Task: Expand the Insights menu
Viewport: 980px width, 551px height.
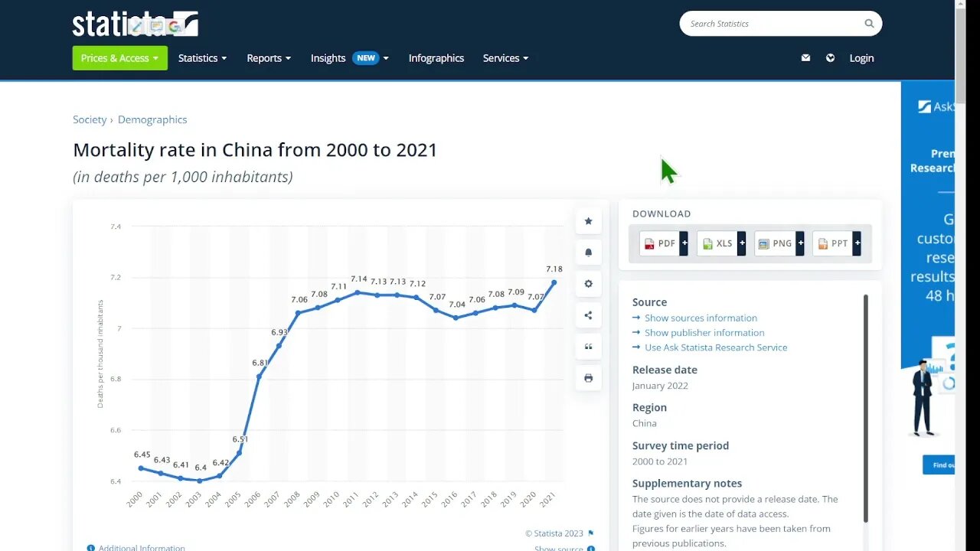Action: pos(350,58)
